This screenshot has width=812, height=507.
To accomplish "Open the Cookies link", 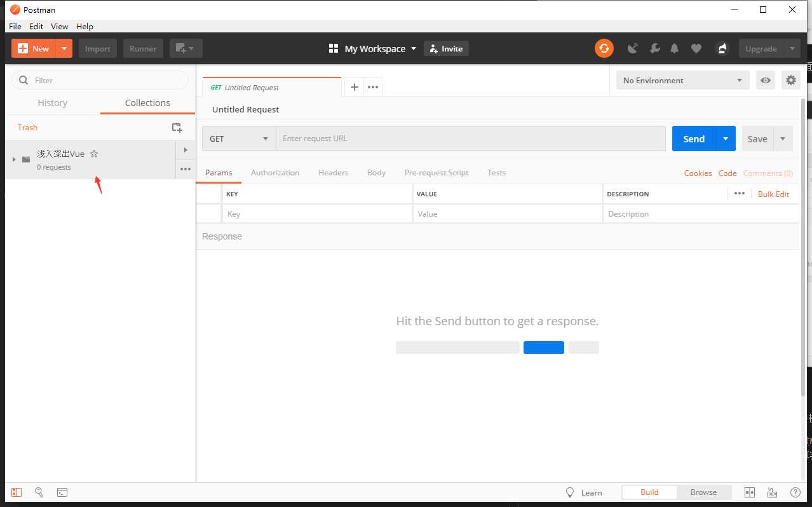I will coord(698,173).
